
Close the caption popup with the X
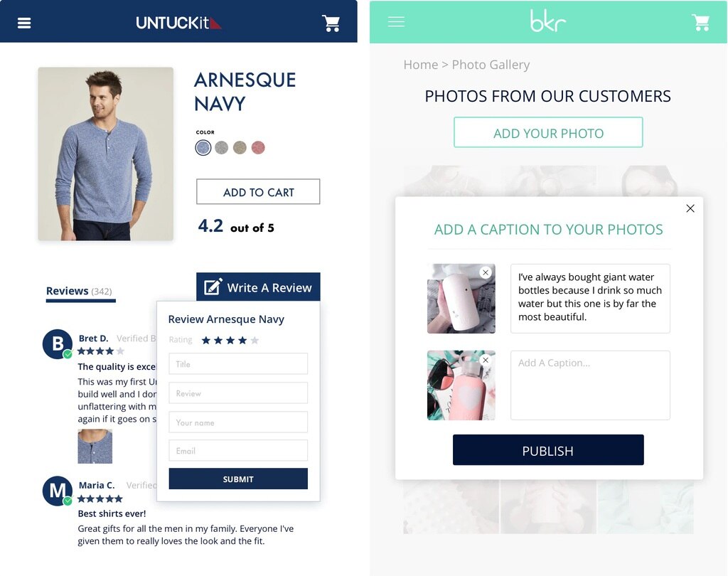(690, 208)
